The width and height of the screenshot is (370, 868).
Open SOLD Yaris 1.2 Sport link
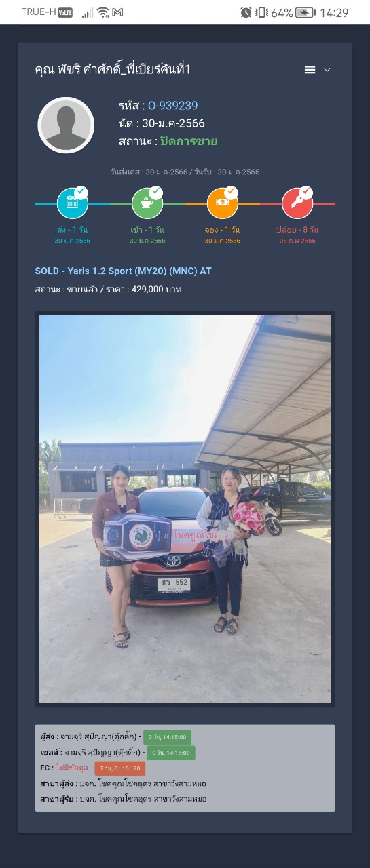click(123, 271)
